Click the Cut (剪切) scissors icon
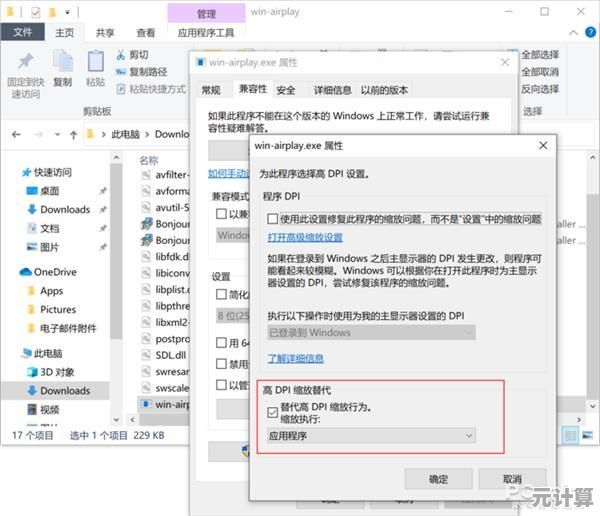The image size is (600, 516). (x=121, y=55)
